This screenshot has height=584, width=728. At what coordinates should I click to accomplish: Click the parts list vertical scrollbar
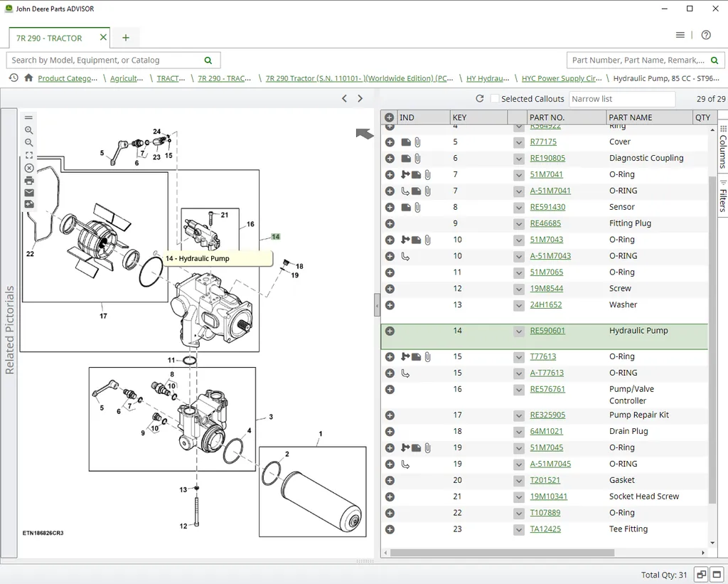pyautogui.click(x=712, y=340)
